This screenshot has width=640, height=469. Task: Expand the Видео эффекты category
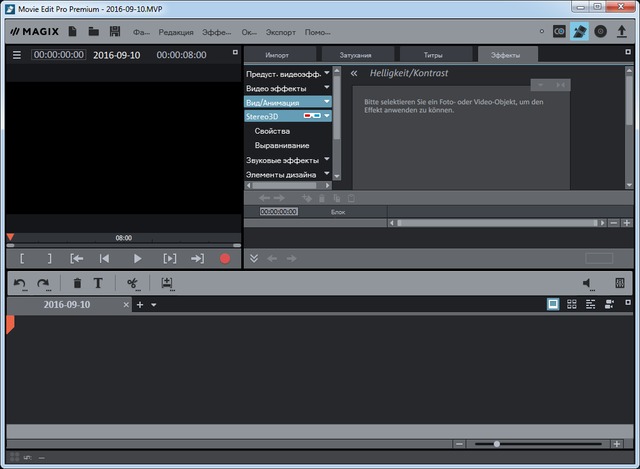point(289,88)
